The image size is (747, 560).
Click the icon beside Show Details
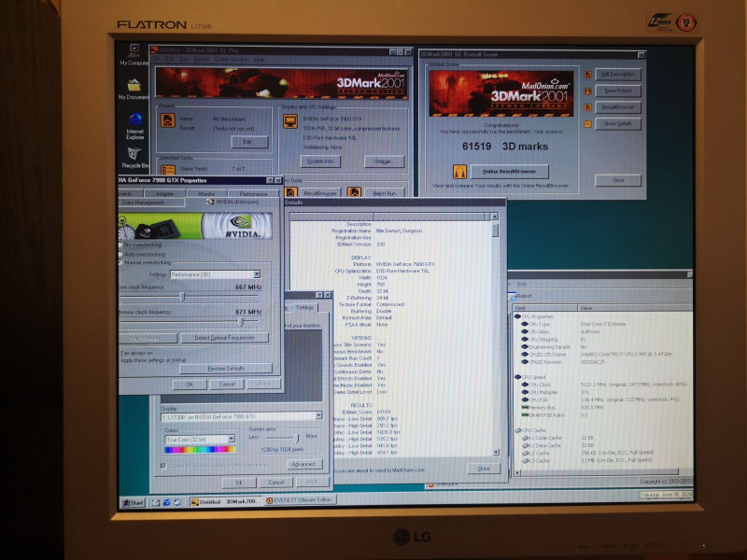click(587, 124)
